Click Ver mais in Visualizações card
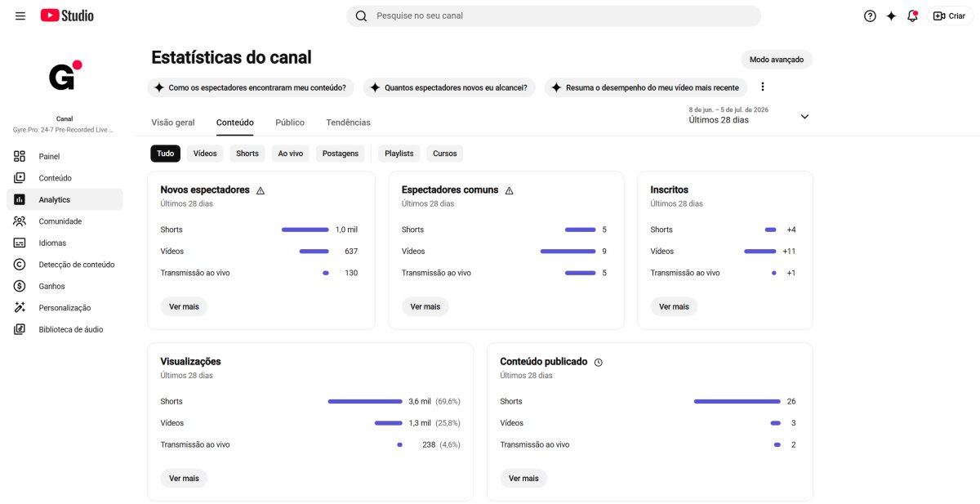This screenshot has width=980, height=504. click(185, 478)
